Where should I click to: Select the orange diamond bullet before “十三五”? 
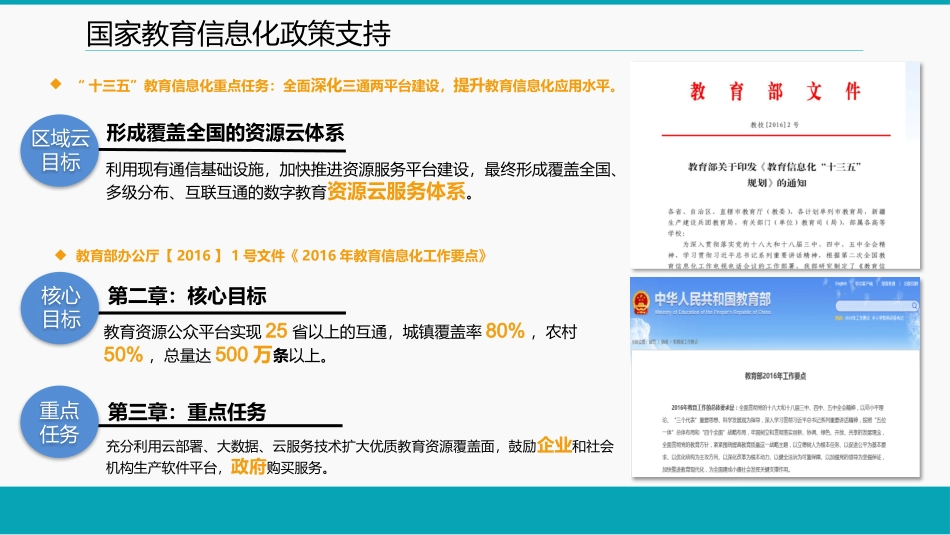tap(56, 84)
